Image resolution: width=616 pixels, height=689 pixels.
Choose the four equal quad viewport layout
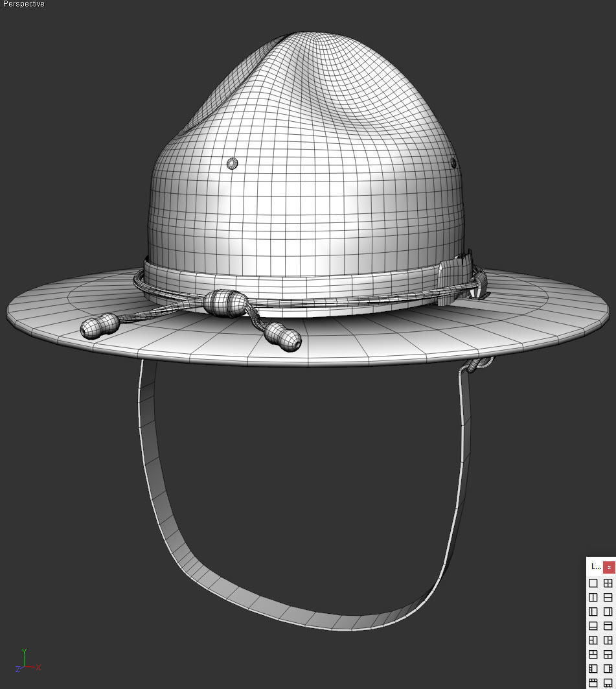pos(608,583)
